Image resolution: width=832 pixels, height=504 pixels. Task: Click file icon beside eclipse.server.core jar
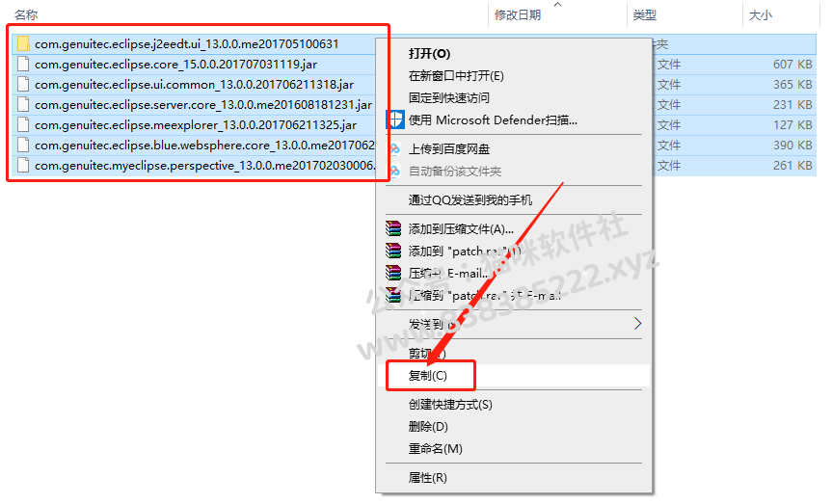coord(23,104)
